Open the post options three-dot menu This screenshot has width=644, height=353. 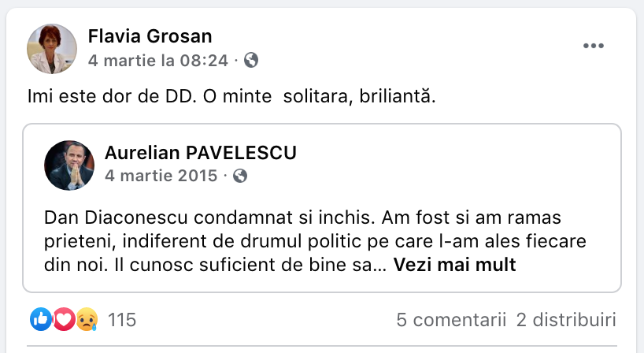point(592,46)
